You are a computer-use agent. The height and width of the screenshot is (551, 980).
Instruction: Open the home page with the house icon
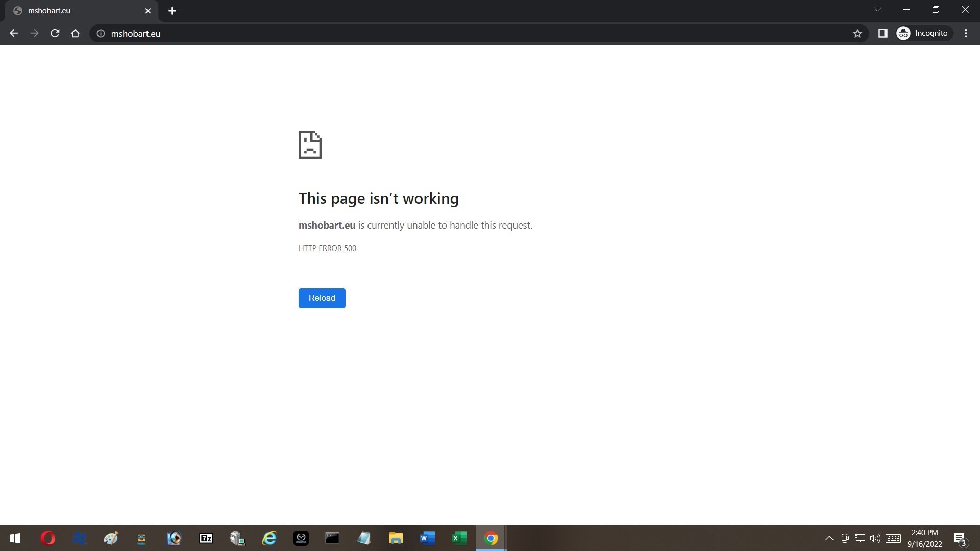(75, 33)
